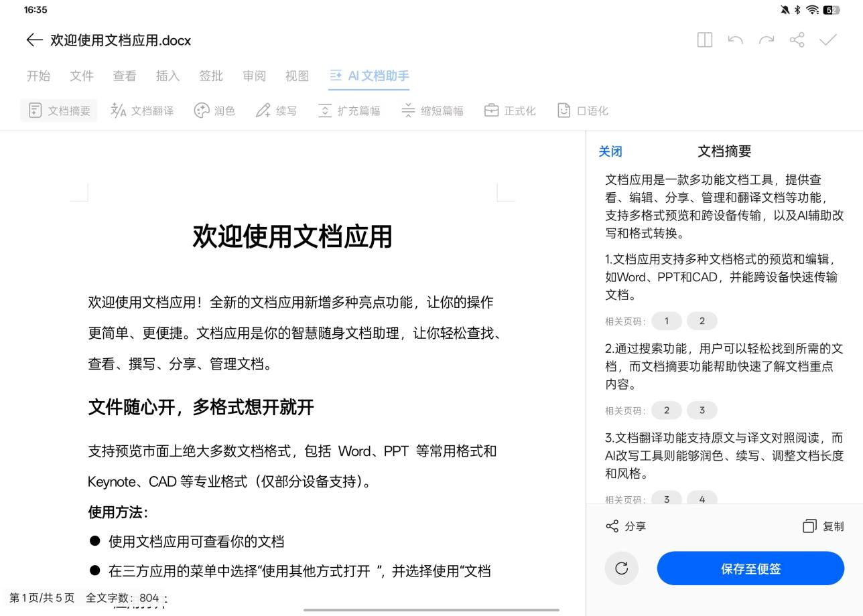Screen dimensions: 863x616
Task: Jump to page 1 under summary point 1
Action: (666, 321)
